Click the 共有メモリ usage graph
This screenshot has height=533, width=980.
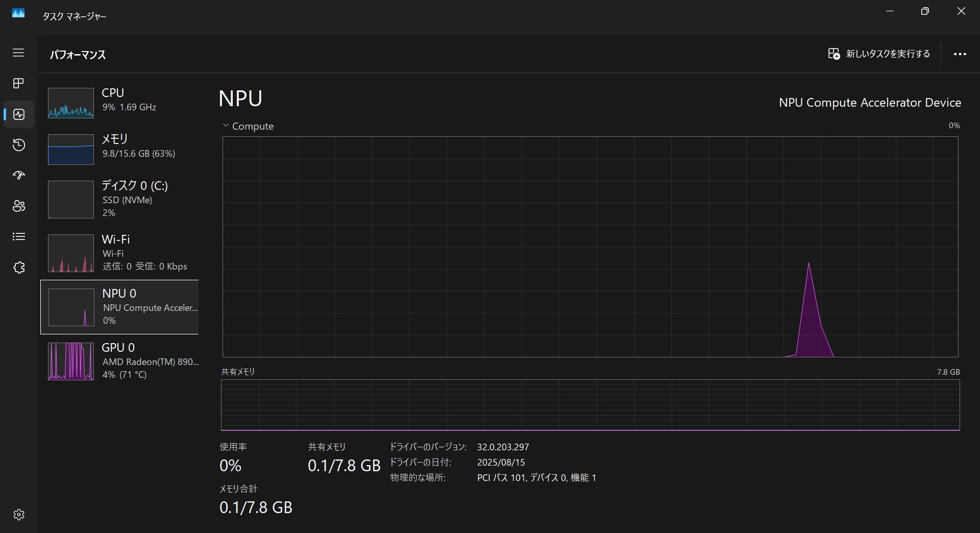[x=590, y=404]
